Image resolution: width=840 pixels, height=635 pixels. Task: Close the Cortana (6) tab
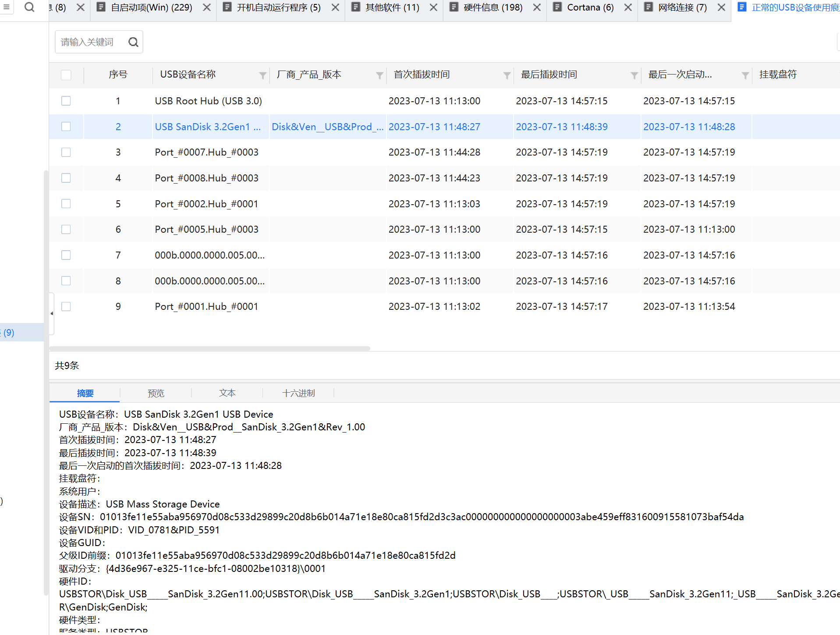click(x=628, y=7)
